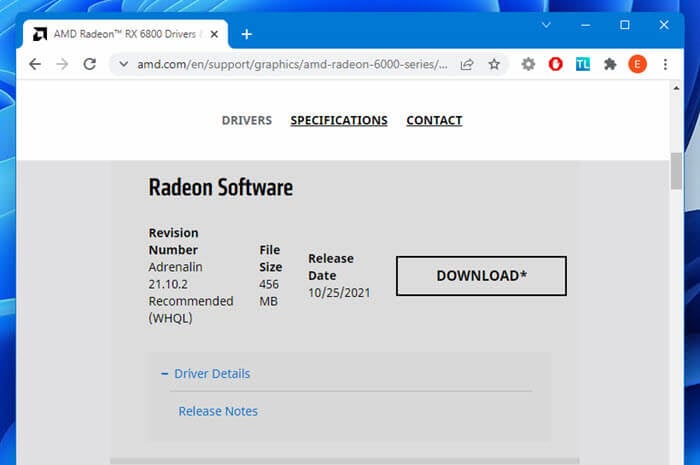Close the AMD Radeon RX 6800 Drivers tab
This screenshot has height=465, width=700.
pyautogui.click(x=214, y=34)
